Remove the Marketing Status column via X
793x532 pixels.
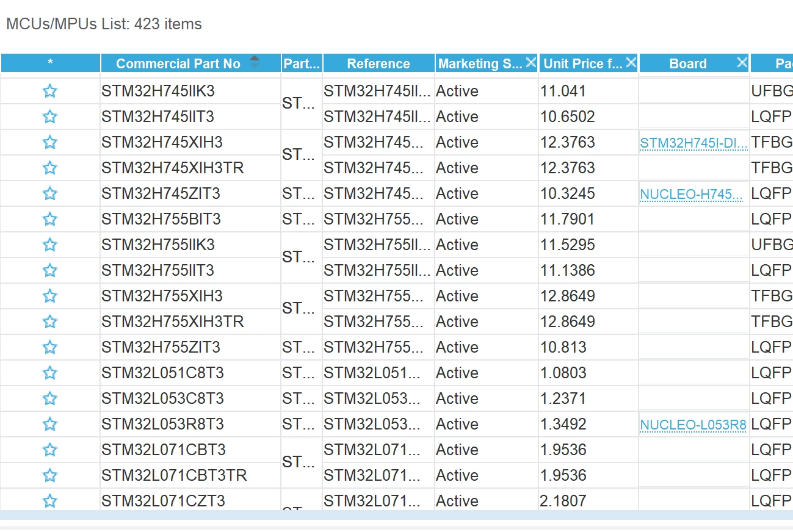pyautogui.click(x=530, y=62)
